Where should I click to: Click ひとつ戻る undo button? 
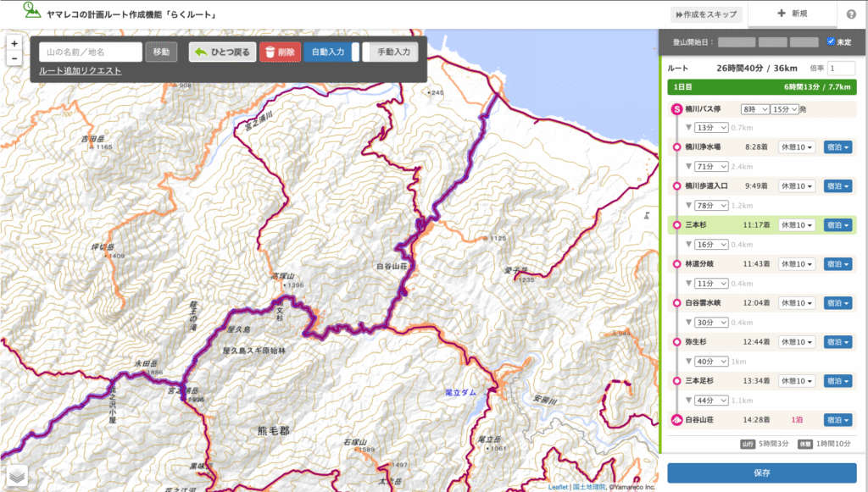click(x=223, y=52)
